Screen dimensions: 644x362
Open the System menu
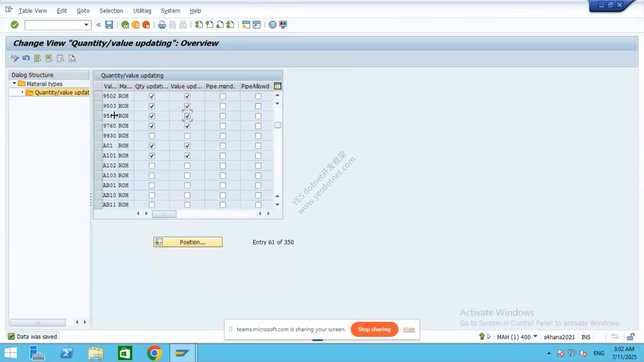coord(170,11)
